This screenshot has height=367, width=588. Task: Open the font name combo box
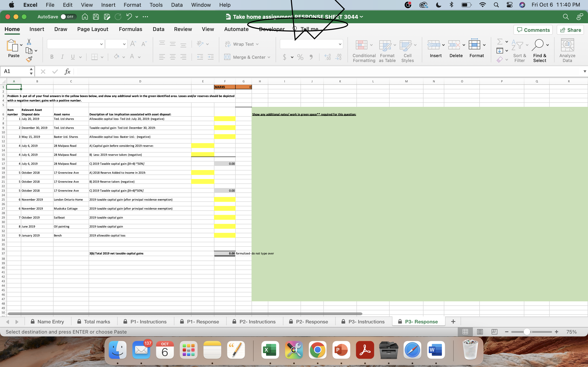[x=76, y=44]
